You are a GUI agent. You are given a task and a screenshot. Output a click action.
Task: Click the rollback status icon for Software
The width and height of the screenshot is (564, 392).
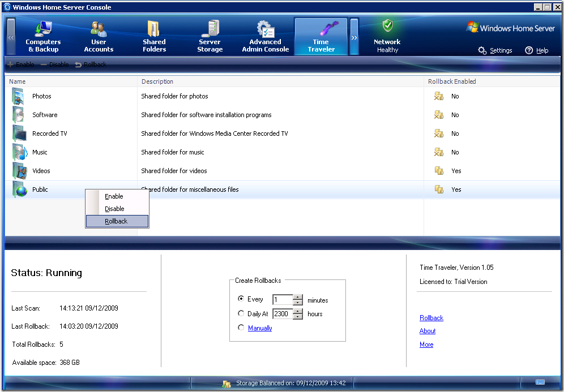pyautogui.click(x=438, y=115)
